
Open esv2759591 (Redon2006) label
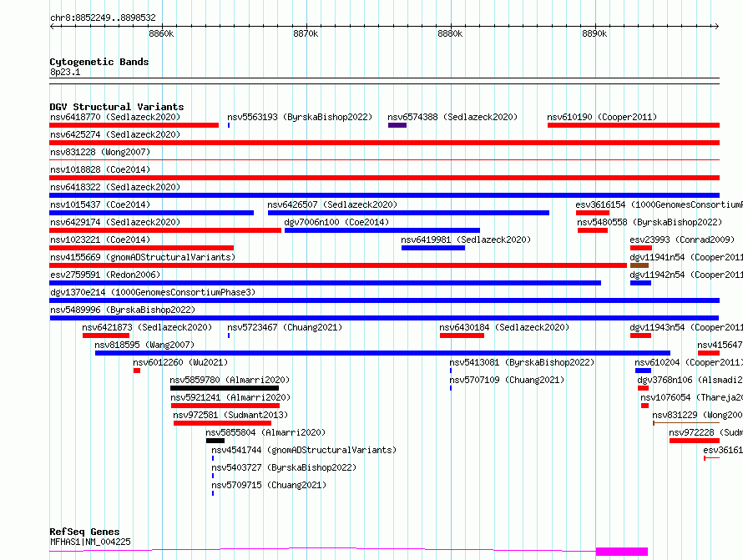105,275
